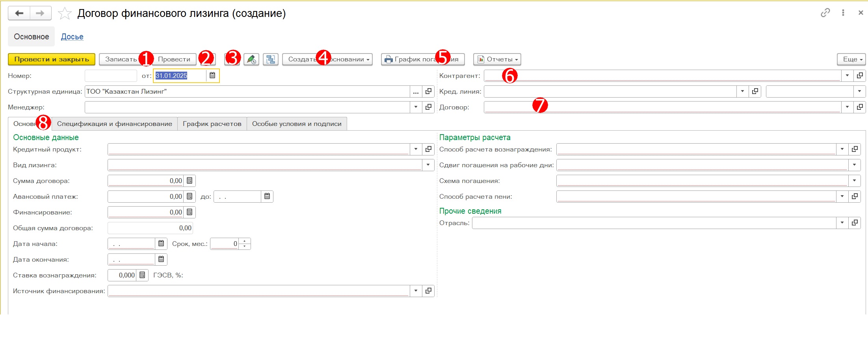Expand the Отрасль dropdown list

(842, 223)
